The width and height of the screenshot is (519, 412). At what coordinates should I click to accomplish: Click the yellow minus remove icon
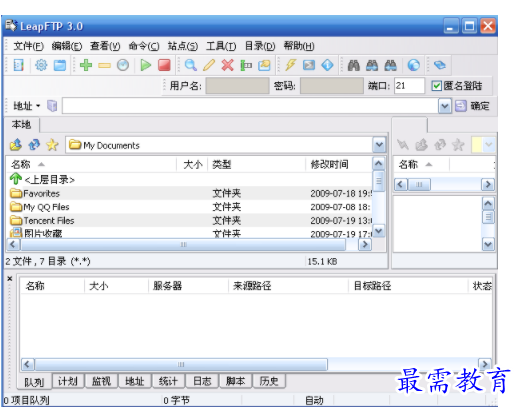(104, 65)
